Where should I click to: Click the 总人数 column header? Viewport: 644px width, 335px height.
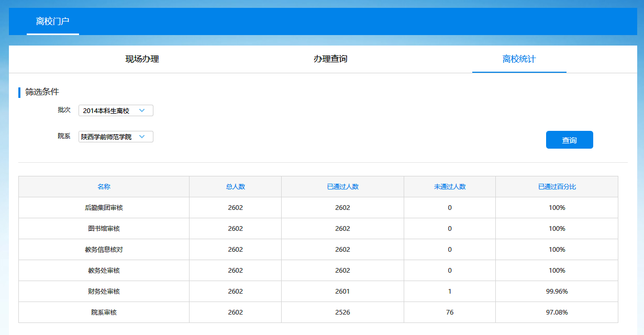tap(235, 187)
